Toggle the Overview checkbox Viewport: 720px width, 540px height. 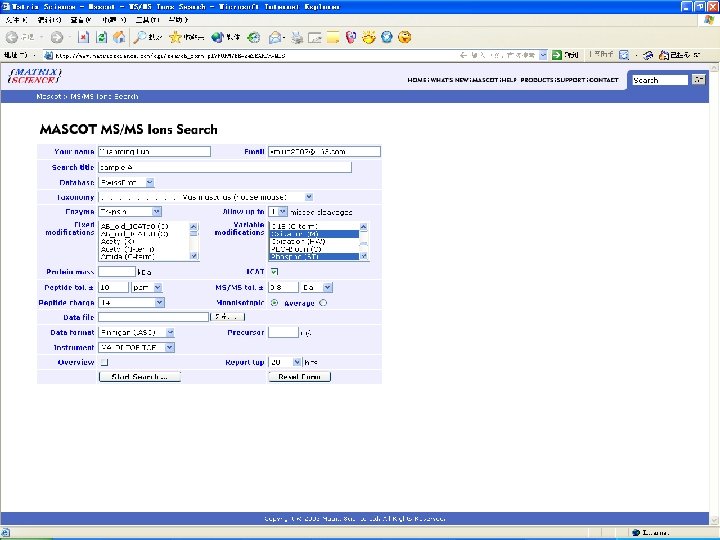click(x=104, y=362)
